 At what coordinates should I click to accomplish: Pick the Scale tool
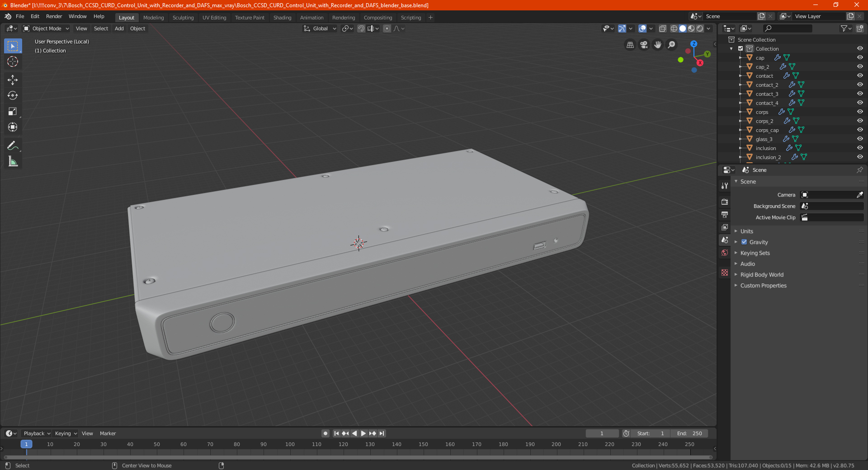click(x=13, y=111)
